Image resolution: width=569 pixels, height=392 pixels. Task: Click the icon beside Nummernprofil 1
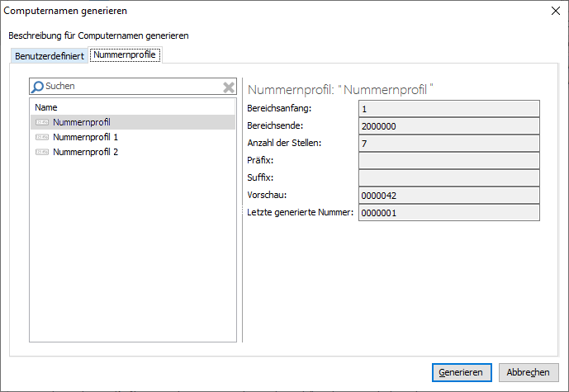click(x=42, y=137)
